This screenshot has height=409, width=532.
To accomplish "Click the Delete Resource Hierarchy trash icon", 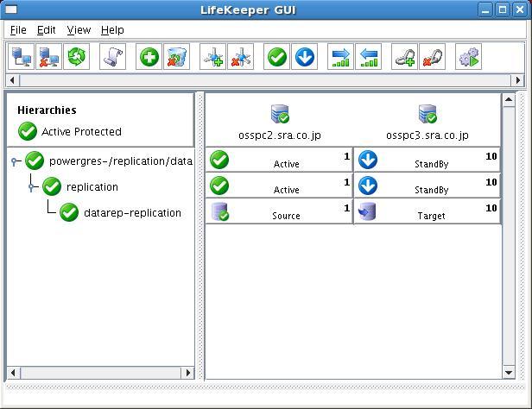I will coord(176,57).
